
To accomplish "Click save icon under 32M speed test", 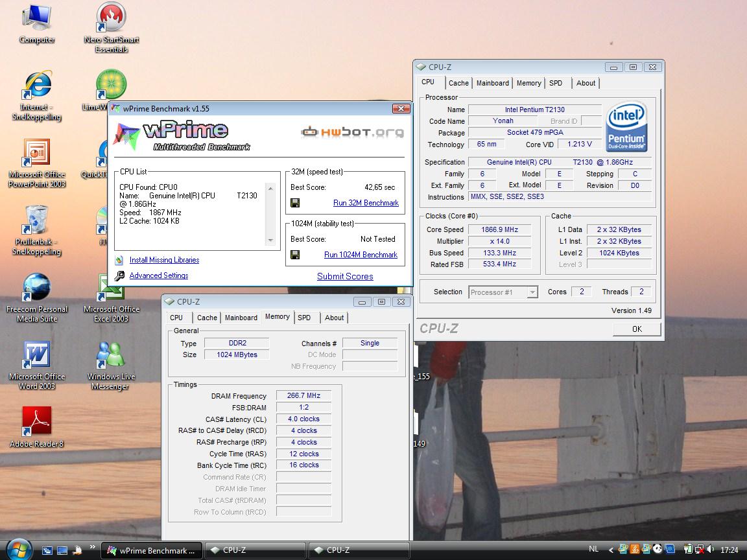I will 295,203.
